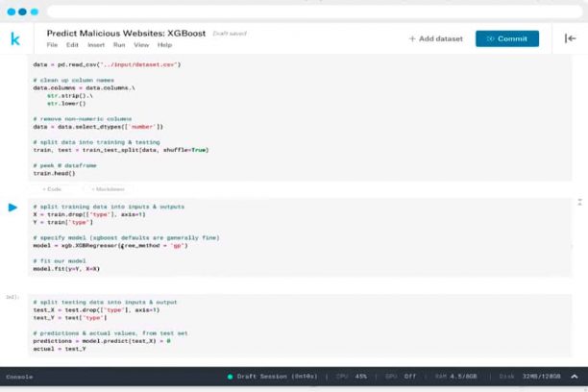Add a new Markdown cell

click(x=108, y=189)
